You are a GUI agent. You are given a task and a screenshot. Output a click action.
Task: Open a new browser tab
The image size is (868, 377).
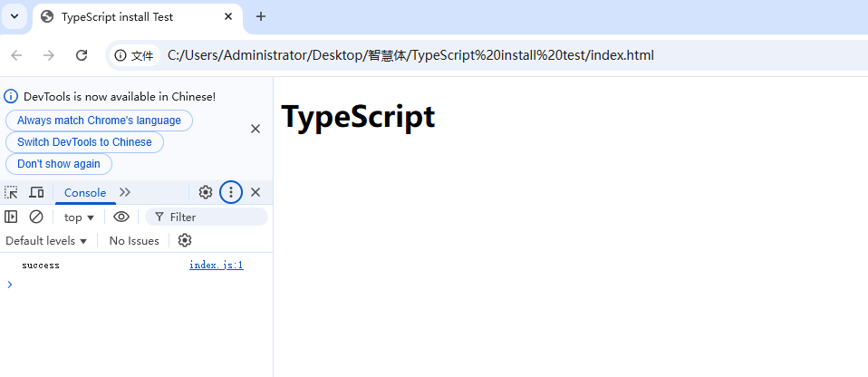click(261, 16)
